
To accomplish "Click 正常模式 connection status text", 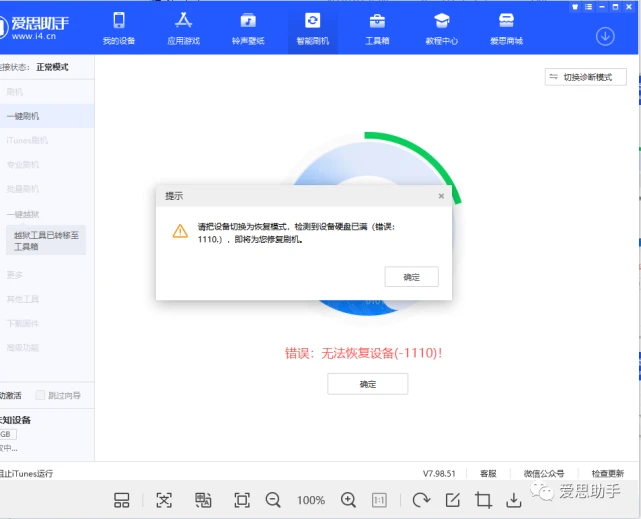I will pyautogui.click(x=52, y=67).
